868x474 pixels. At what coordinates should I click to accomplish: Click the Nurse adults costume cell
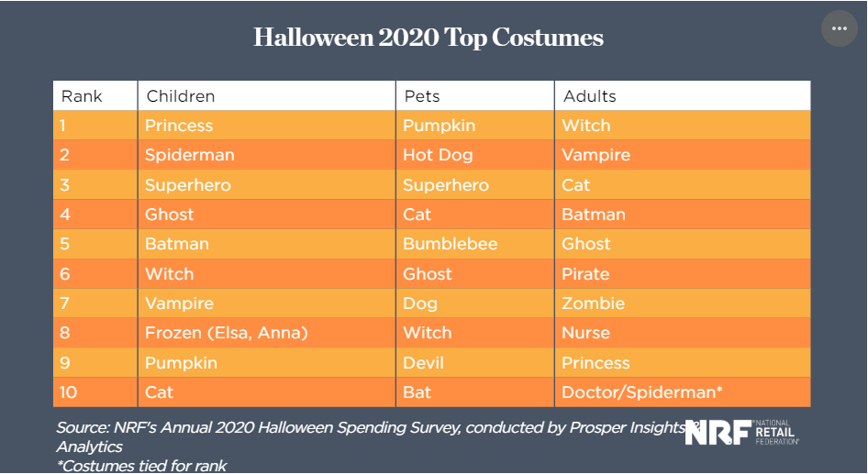(585, 333)
